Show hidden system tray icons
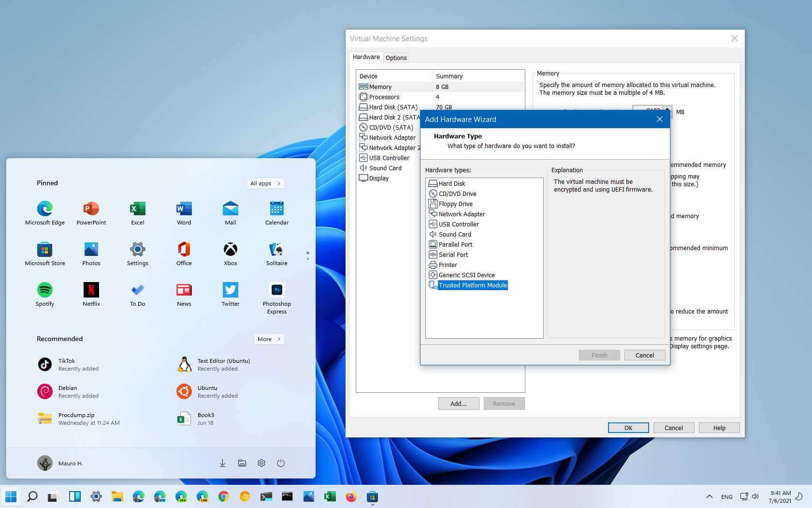This screenshot has height=508, width=812. tap(709, 496)
